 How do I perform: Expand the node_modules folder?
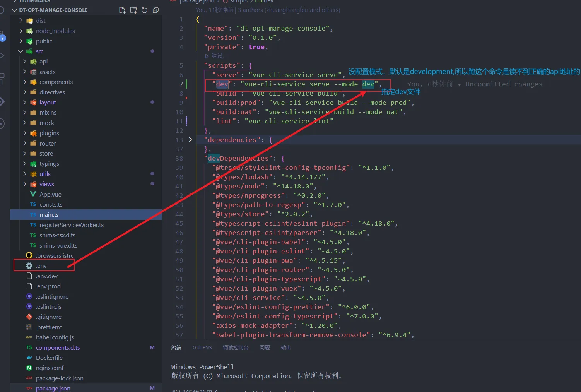click(21, 31)
